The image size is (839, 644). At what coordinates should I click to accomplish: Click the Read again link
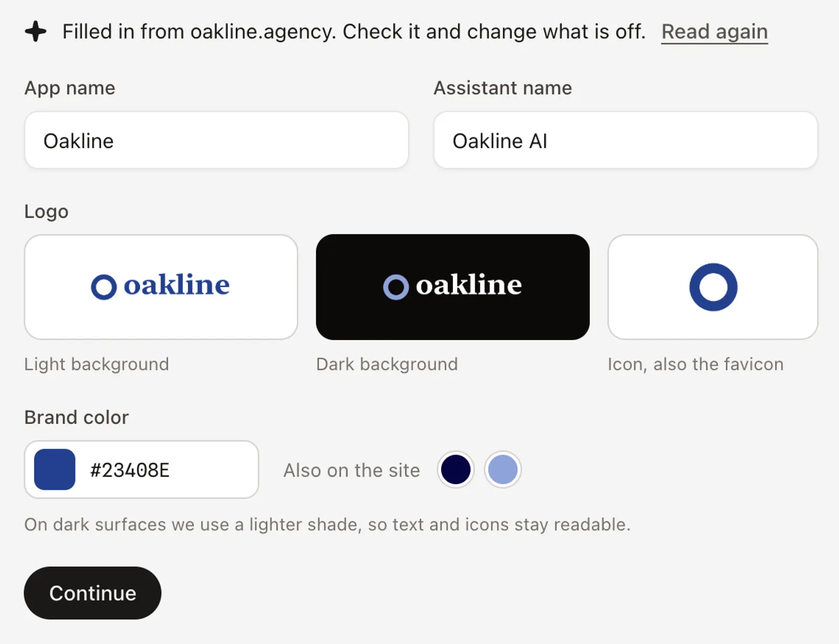pos(714,32)
